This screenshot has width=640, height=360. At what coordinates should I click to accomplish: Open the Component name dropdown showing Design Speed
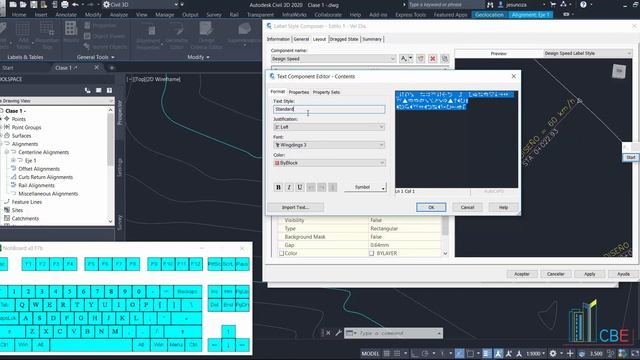[333, 59]
